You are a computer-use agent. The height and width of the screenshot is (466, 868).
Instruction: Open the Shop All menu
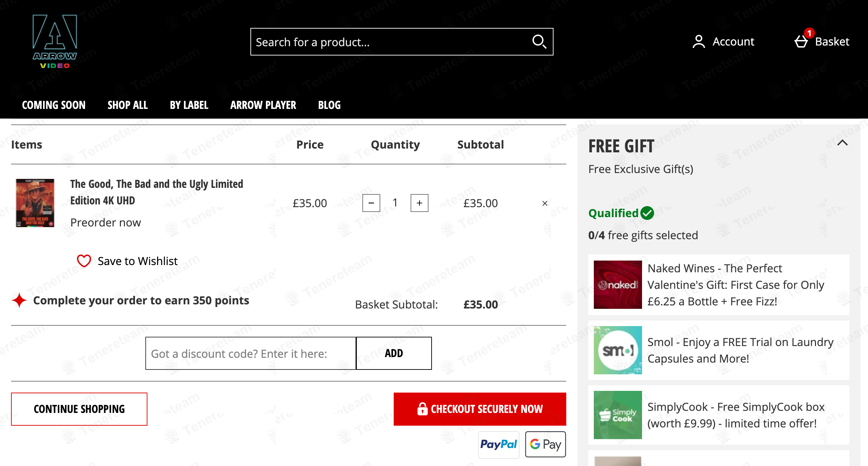coord(127,105)
